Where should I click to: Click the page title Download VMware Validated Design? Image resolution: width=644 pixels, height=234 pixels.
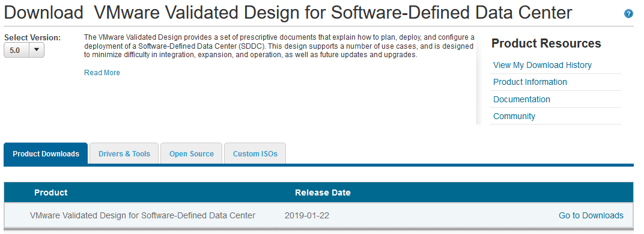pos(288,13)
